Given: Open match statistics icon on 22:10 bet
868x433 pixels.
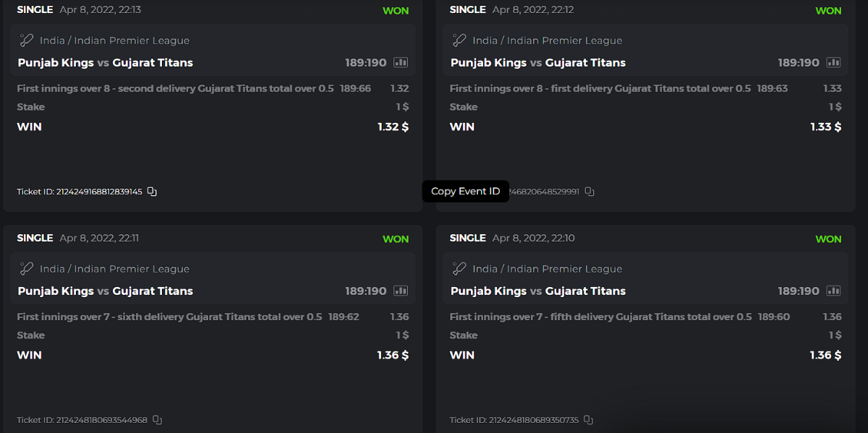Looking at the screenshot, I should coord(833,291).
